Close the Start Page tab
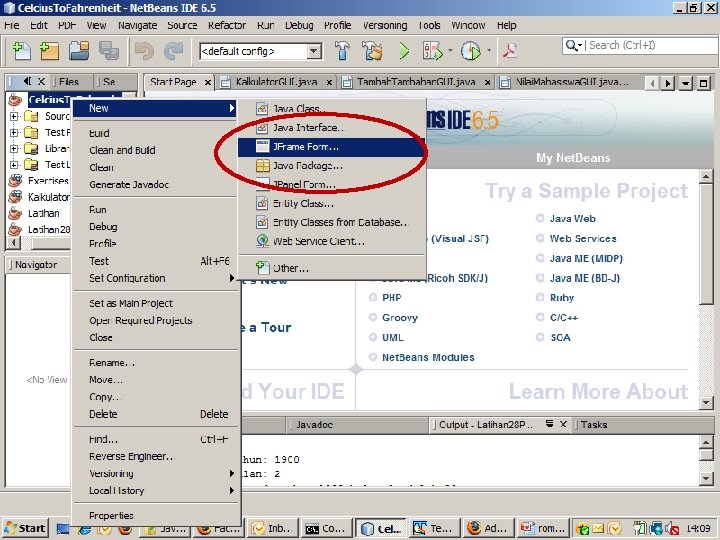This screenshot has width=720, height=540. pos(208,82)
